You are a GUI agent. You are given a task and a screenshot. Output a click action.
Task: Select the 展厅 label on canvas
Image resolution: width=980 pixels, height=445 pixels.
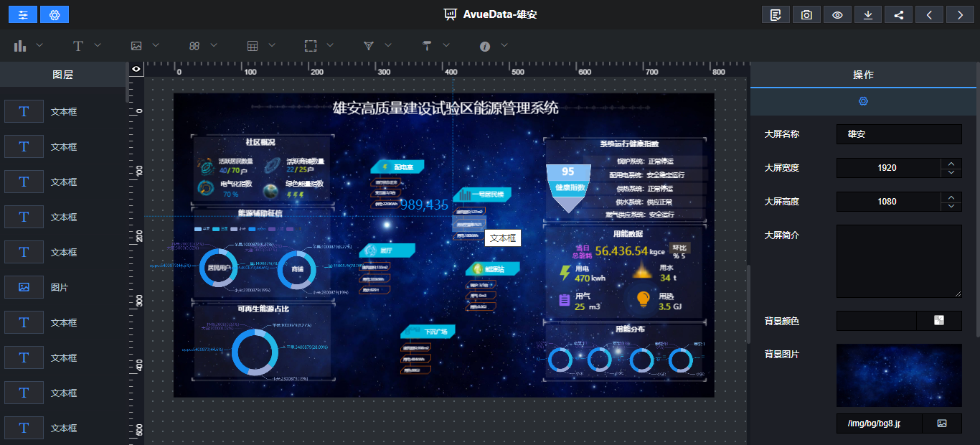[387, 250]
